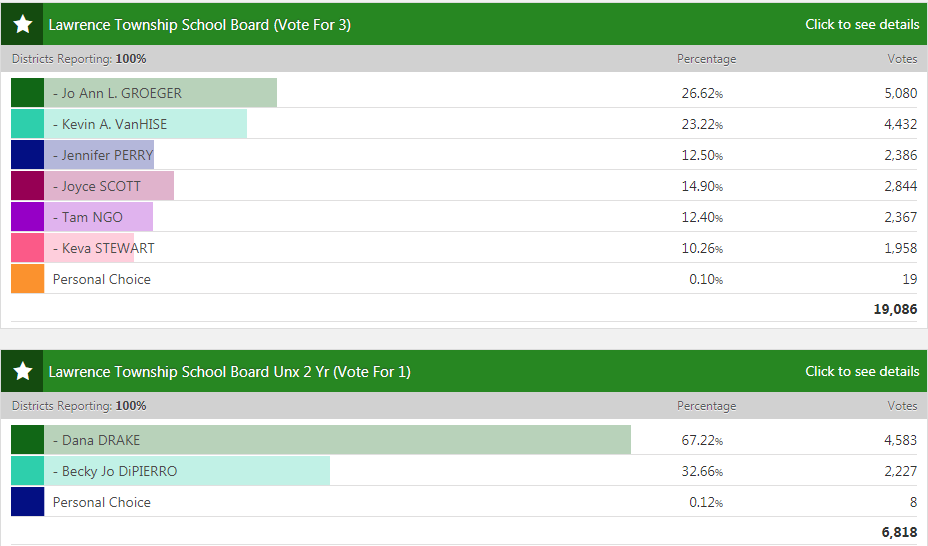Click navy swatch beside Jennifer PERRY
The width and height of the screenshot is (928, 546).
pos(27,155)
